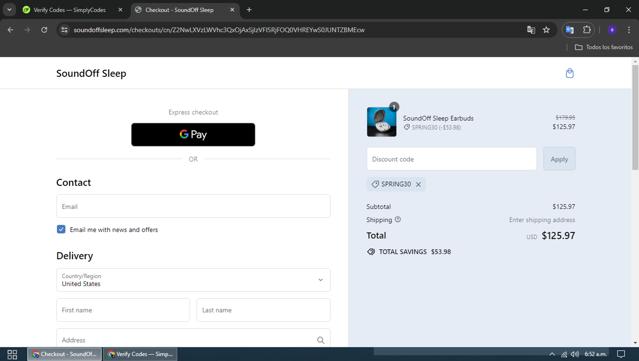Select the Checkout - SoundOff Sleep tab

tap(180, 10)
